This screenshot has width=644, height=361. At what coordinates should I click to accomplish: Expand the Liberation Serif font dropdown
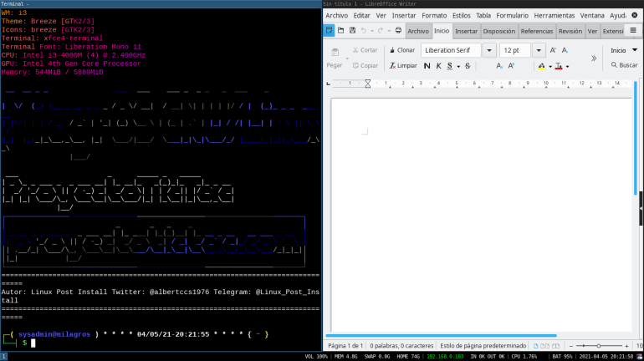coord(488,50)
